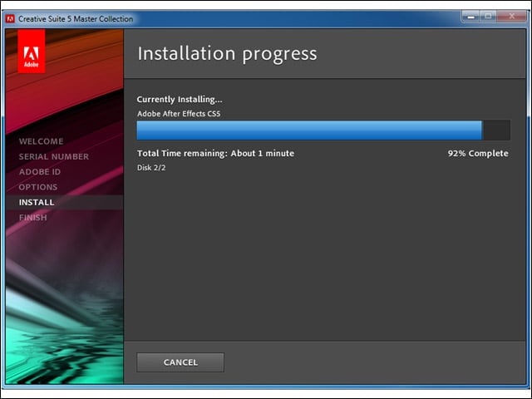Click the Adobe After Effects CS5 label
The width and height of the screenshot is (532, 399).
point(179,114)
